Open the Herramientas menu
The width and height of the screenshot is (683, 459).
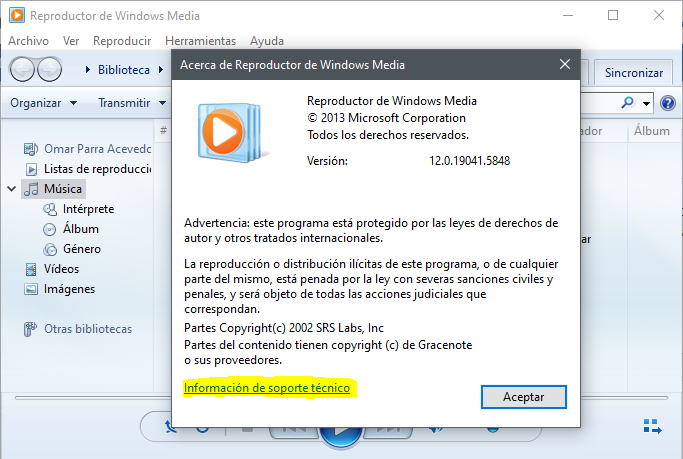[x=200, y=41]
